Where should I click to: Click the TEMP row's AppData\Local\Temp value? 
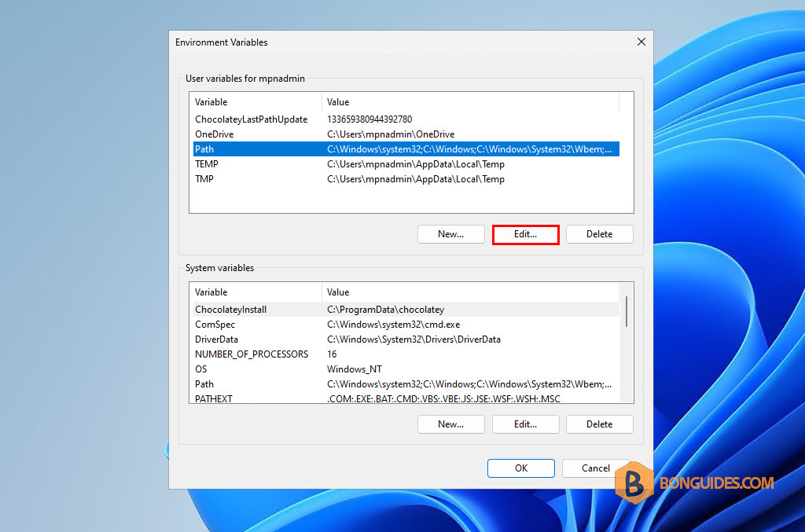(416, 163)
